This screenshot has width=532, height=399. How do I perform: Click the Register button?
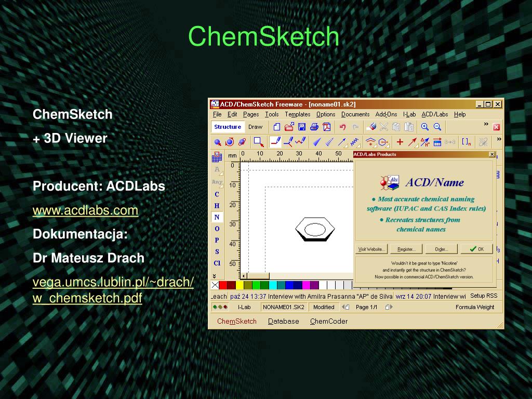pyautogui.click(x=406, y=249)
